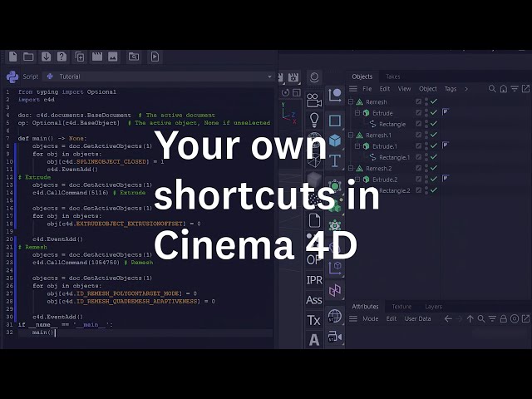The height and width of the screenshot is (399, 532).
Task: Click the render settings clapper-gear icon
Action: (x=293, y=77)
